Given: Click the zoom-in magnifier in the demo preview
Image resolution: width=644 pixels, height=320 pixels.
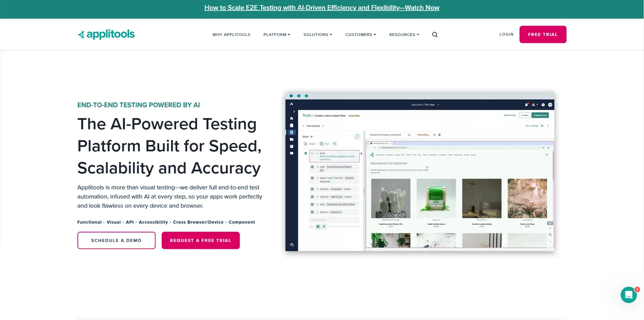Looking at the screenshot, I should pos(550,235).
